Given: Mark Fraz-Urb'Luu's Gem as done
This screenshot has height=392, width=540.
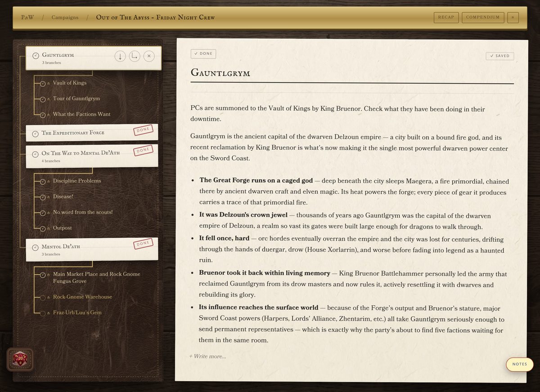Looking at the screenshot, I should [43, 313].
